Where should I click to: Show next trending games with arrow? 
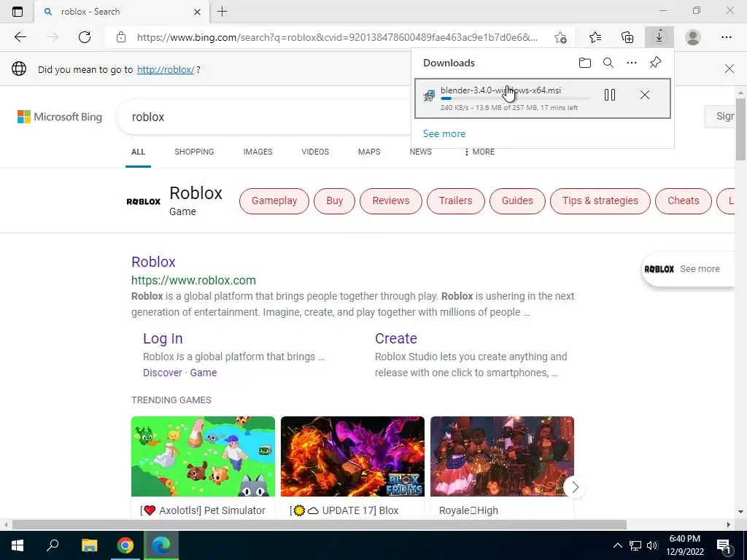coord(575,487)
